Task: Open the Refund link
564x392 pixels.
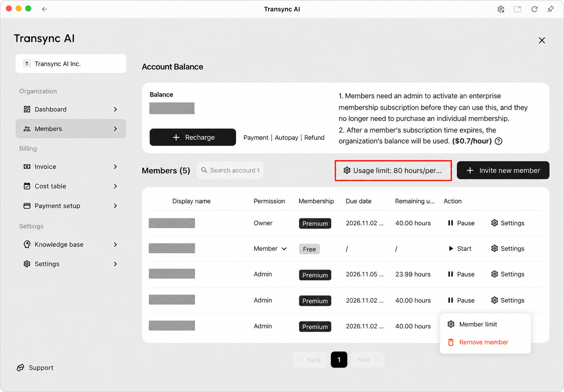Action: [314, 138]
